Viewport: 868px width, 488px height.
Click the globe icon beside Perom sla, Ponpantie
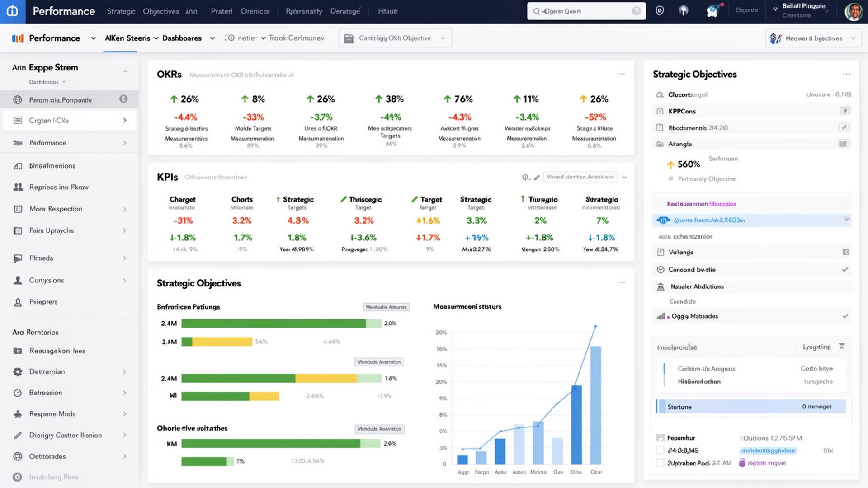click(x=18, y=100)
